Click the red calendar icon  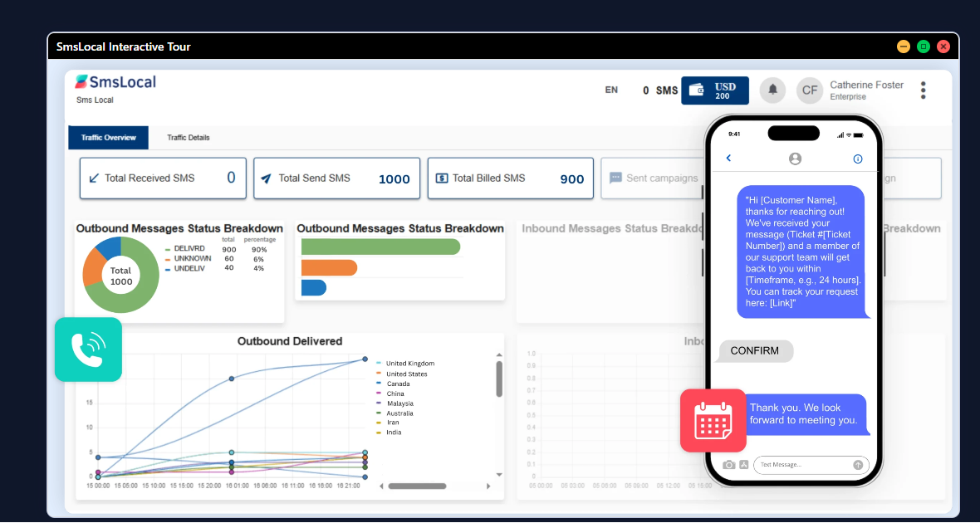713,421
